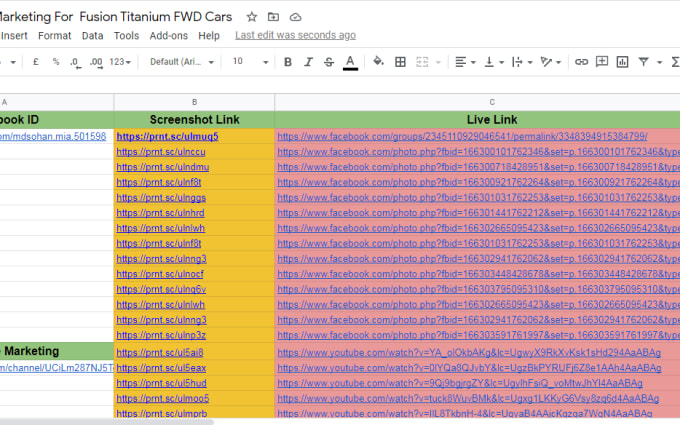Click the Insert comment icon
This screenshot has height=425, width=680.
pyautogui.click(x=602, y=62)
